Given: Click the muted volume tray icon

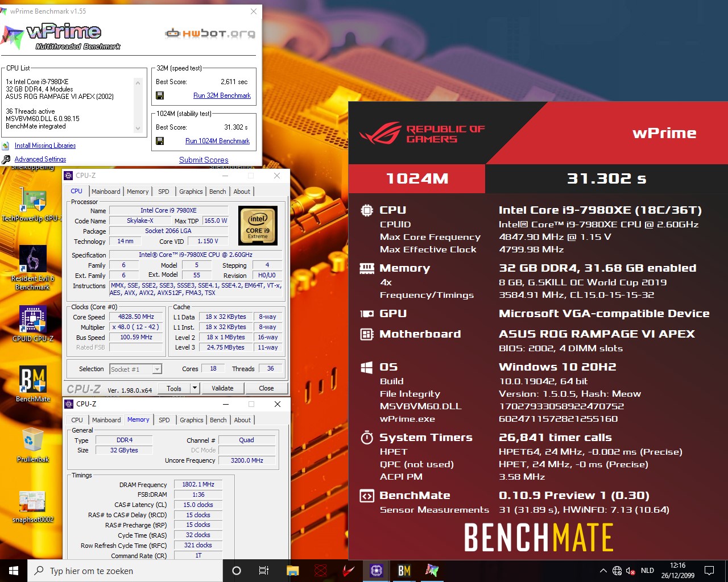Looking at the screenshot, I should [x=630, y=571].
